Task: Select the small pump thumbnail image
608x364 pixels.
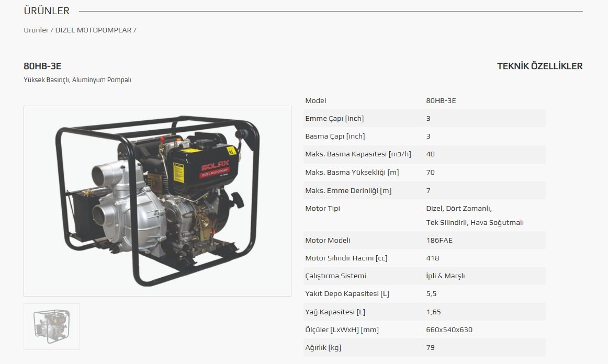Action: point(52,326)
